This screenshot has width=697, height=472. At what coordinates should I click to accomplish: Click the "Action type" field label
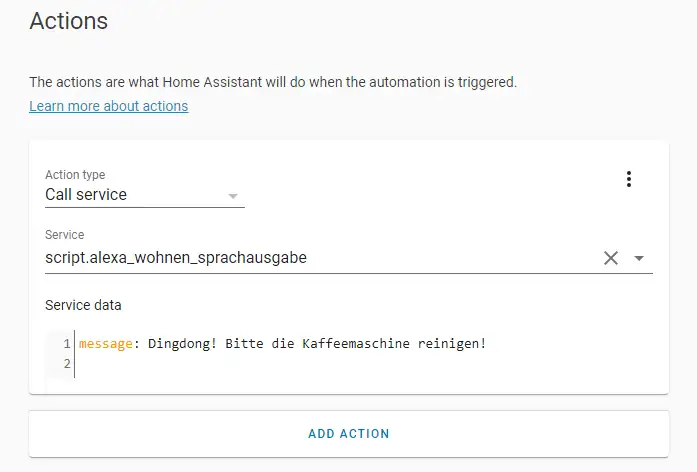(x=75, y=175)
